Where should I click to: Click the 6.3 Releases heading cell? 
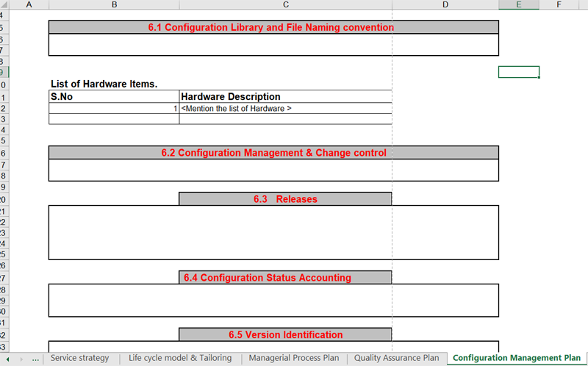[285, 198]
